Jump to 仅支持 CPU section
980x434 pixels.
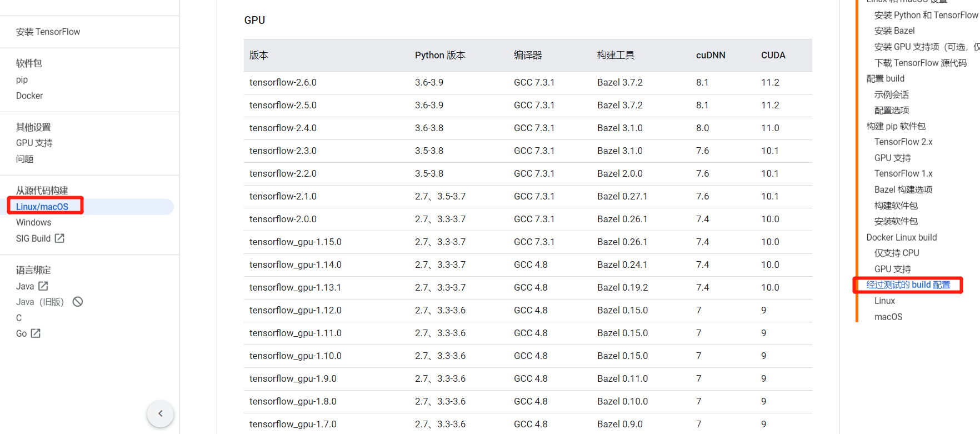(x=897, y=253)
